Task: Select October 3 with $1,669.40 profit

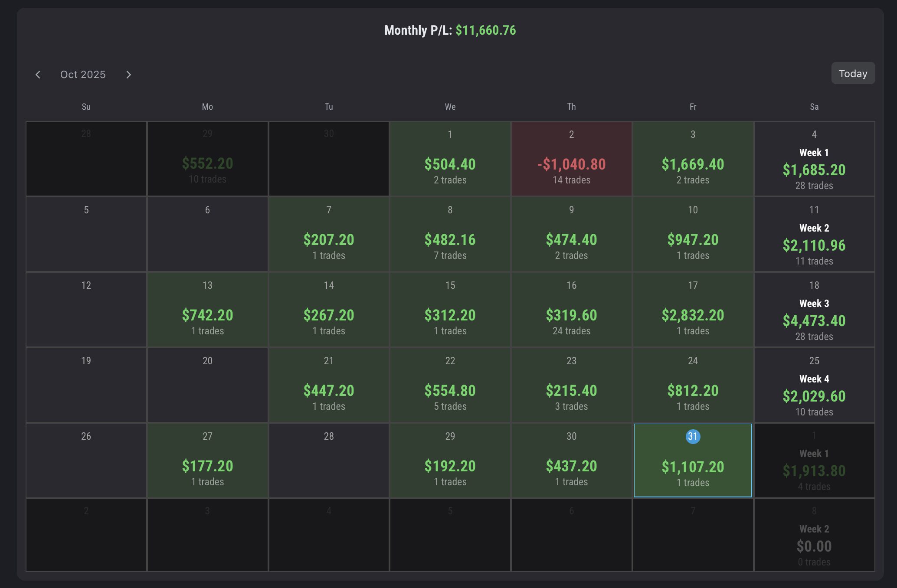Action: coord(693,159)
